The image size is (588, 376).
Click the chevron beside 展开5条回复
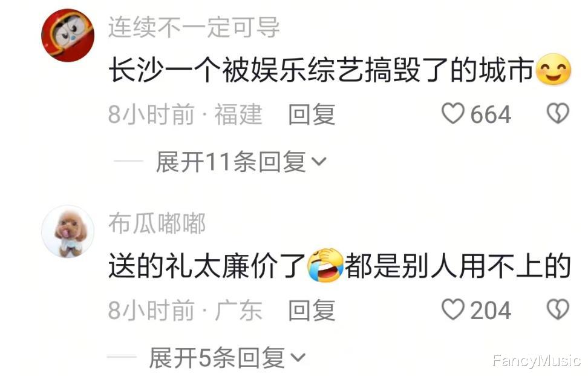click(x=298, y=358)
